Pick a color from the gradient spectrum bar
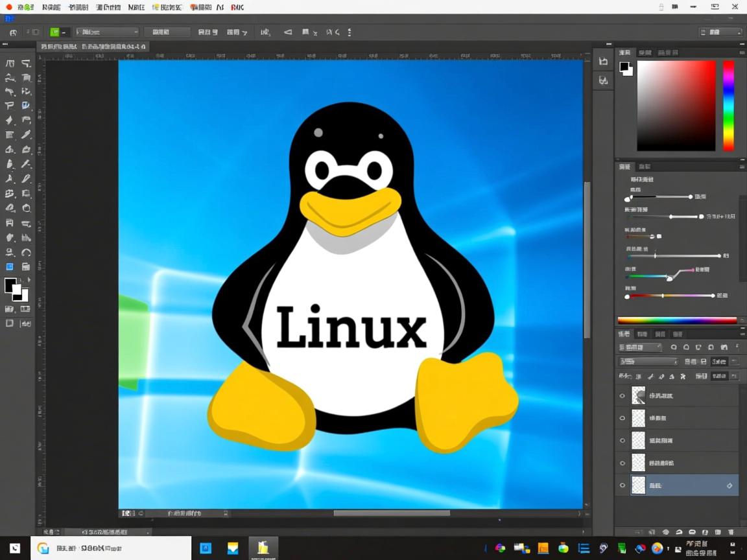The width and height of the screenshot is (747, 560). point(678,320)
